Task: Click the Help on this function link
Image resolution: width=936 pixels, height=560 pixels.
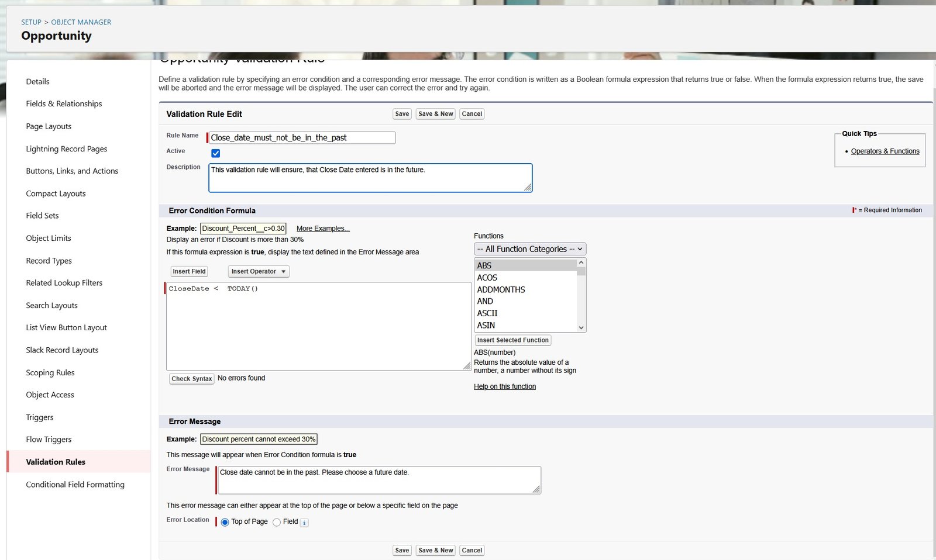Action: point(504,386)
